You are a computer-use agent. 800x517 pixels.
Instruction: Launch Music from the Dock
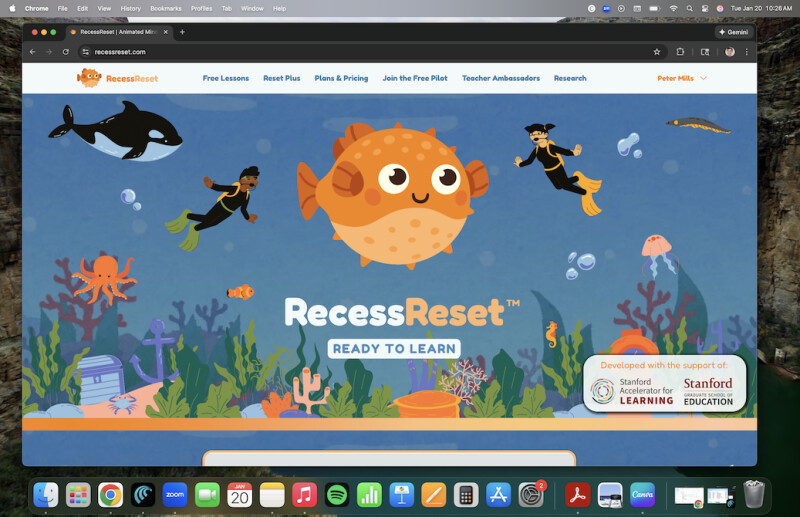coord(304,495)
